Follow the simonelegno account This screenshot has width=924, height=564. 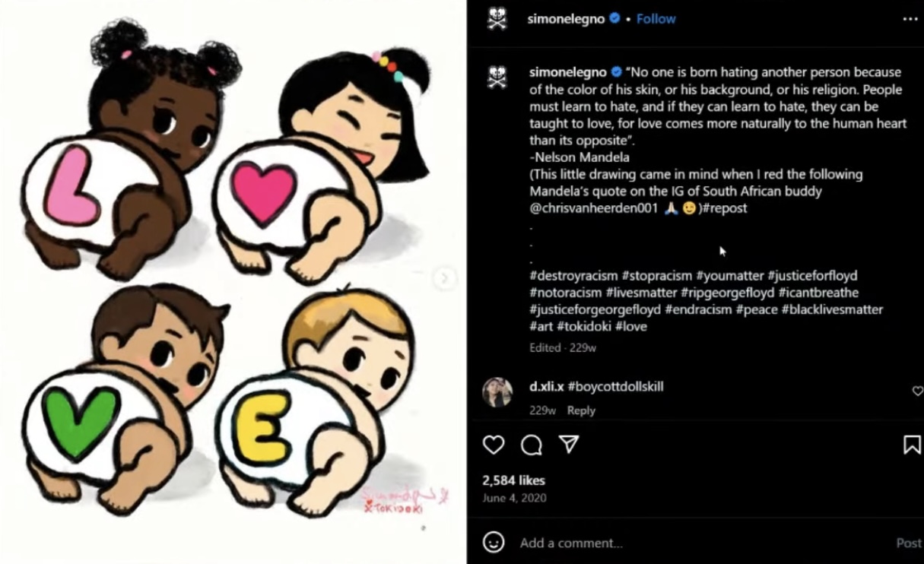656,19
